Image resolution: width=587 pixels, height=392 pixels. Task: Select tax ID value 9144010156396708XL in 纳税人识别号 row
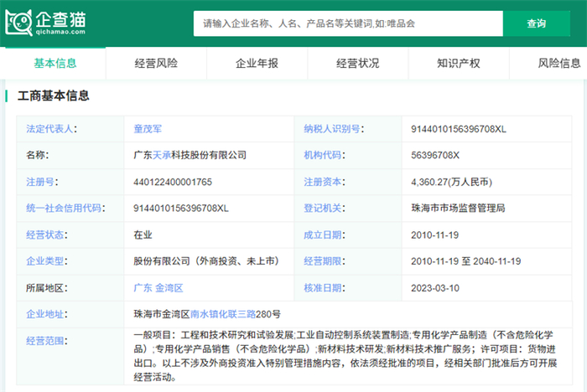[459, 129]
